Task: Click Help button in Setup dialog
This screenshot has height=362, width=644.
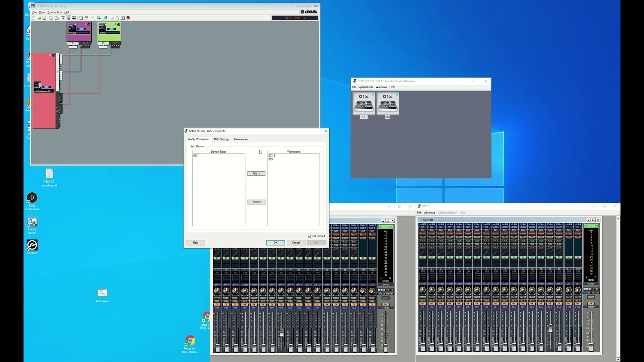Action: (195, 243)
